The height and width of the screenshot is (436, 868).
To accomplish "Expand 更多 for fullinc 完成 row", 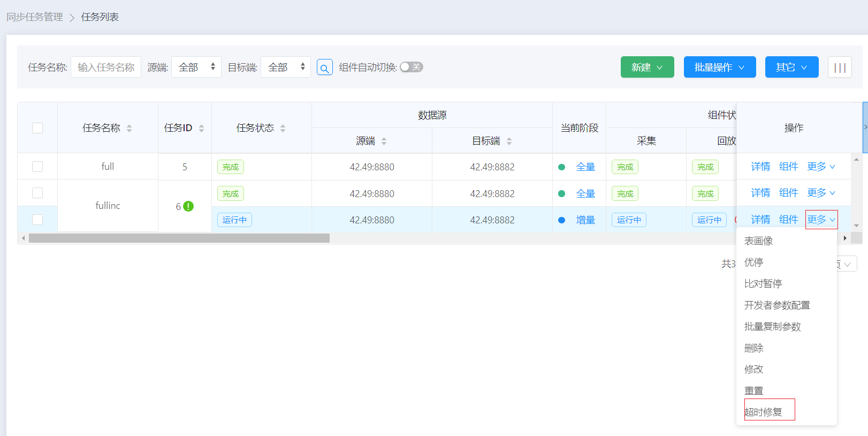I will [821, 193].
